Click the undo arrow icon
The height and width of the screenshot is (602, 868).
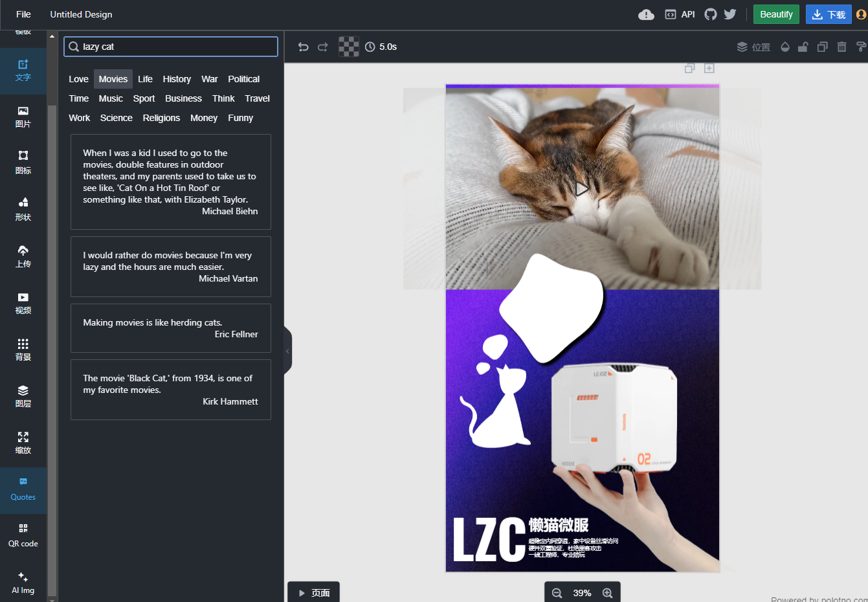tap(303, 47)
